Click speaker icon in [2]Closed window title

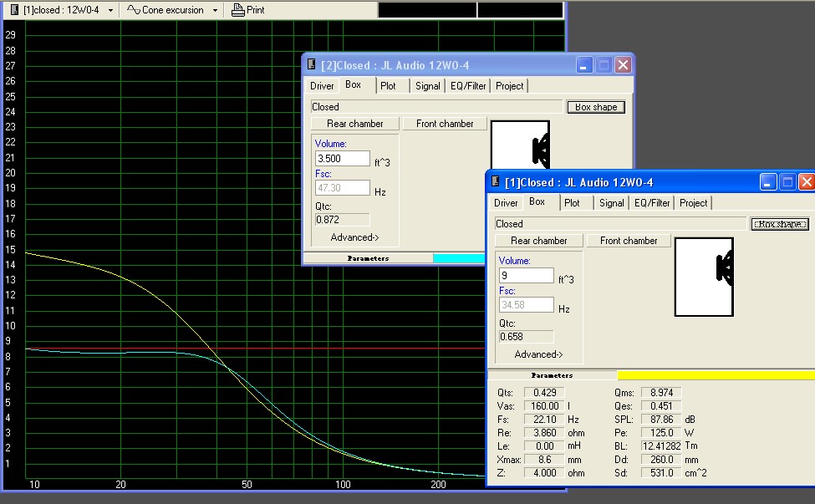[311, 64]
